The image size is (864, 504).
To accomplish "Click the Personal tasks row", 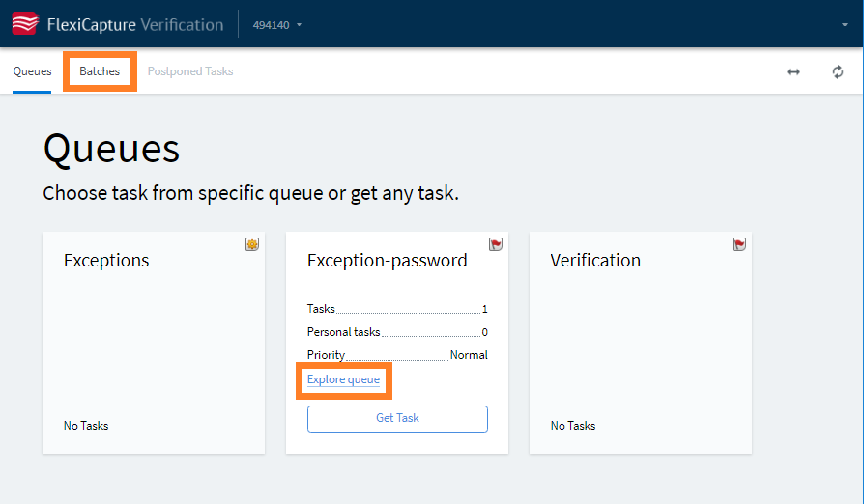I will 397,332.
